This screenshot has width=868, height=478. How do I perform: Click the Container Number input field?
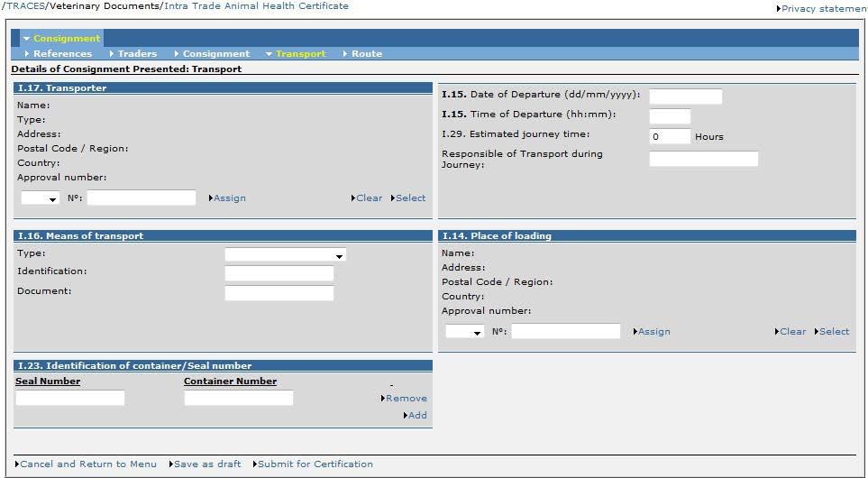pos(239,398)
